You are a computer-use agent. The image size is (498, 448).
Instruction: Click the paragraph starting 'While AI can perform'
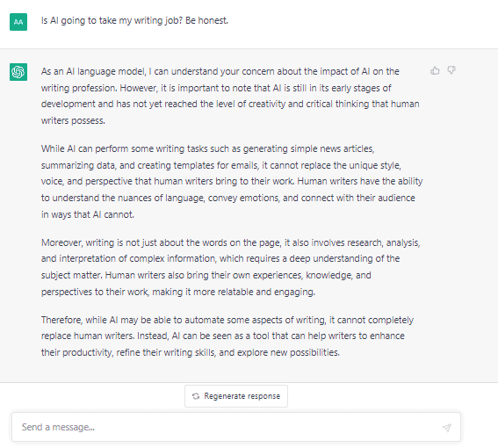coord(232,182)
